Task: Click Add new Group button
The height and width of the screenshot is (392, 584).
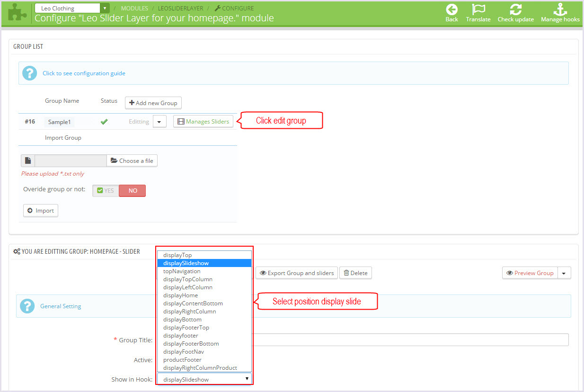Action: (x=153, y=103)
